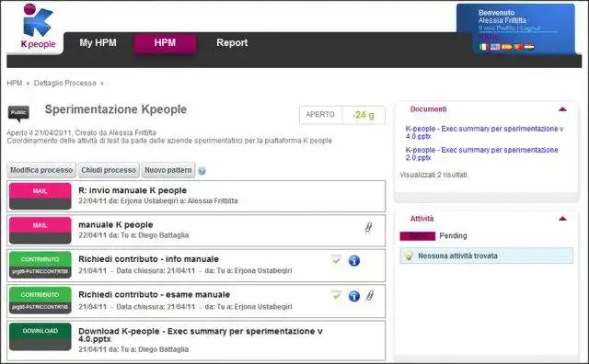Toggle checkmark on info manuale contributo

click(336, 260)
